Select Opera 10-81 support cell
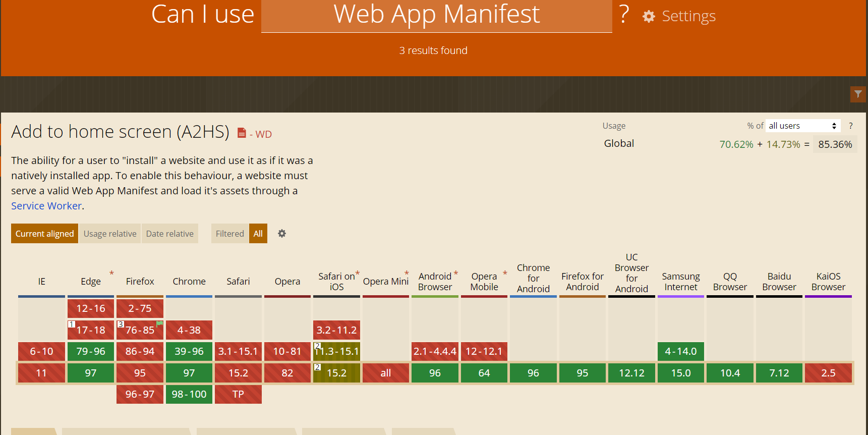This screenshot has height=435, width=868. coord(287,351)
